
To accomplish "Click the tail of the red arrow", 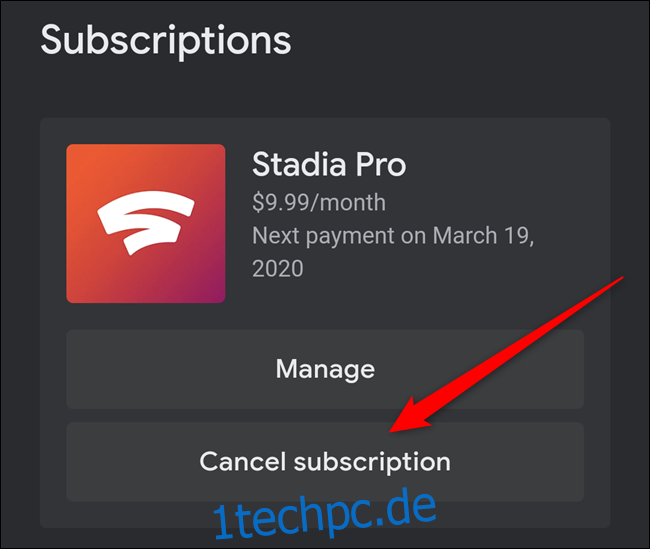I will [x=621, y=279].
